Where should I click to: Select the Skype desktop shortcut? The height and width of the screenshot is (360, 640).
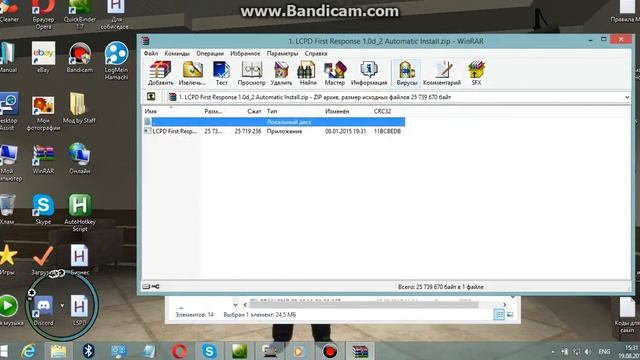43,209
